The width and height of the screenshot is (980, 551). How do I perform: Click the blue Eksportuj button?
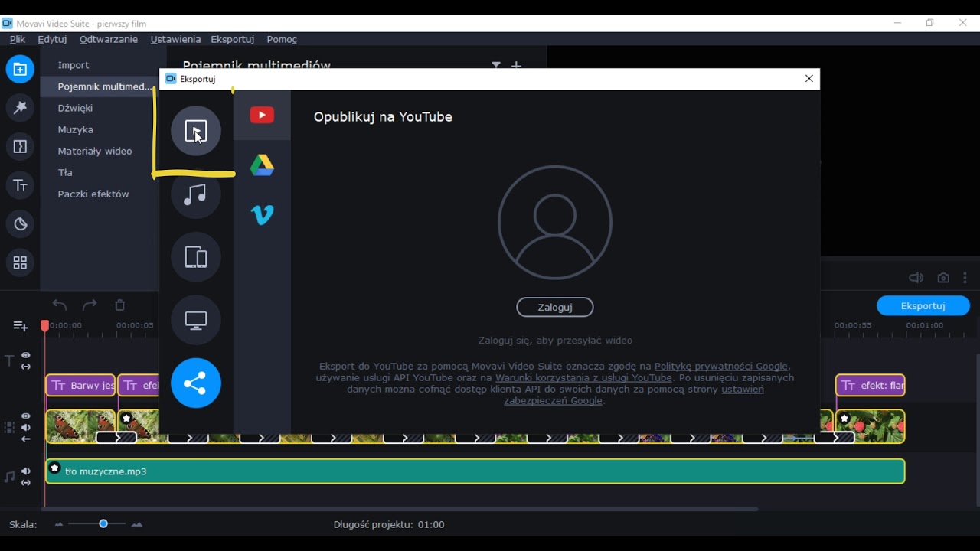923,305
